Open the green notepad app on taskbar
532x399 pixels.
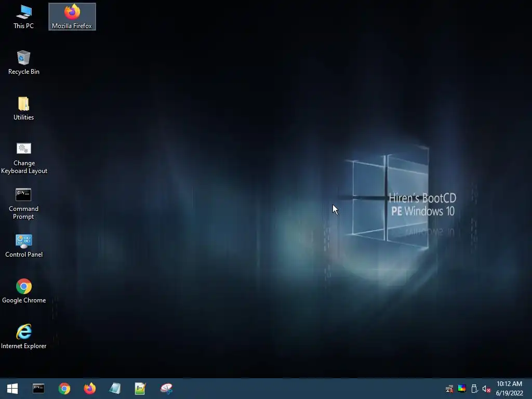140,389
